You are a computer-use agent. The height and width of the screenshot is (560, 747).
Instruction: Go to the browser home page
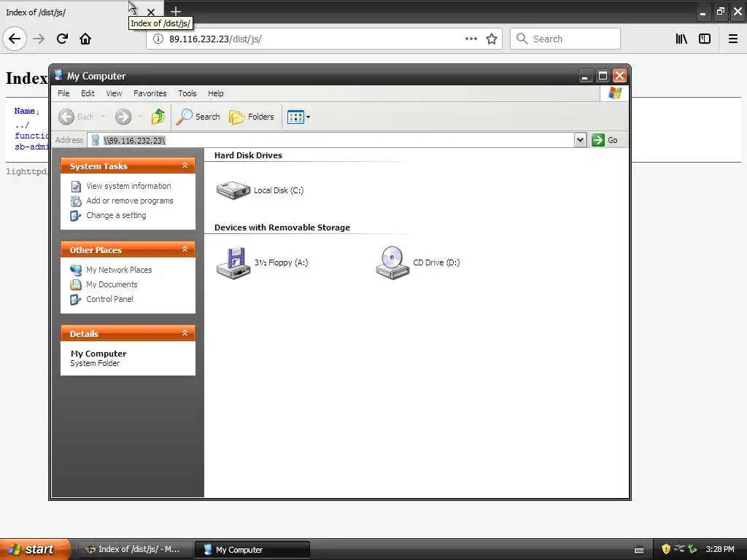(85, 39)
